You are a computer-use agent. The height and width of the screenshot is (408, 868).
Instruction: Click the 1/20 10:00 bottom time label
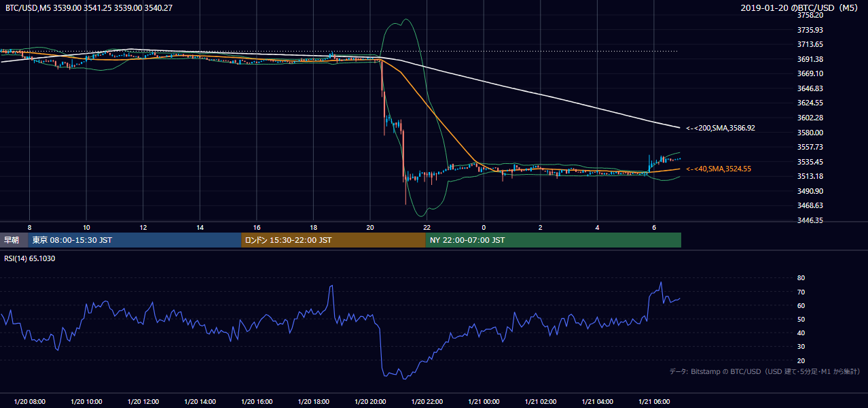86,402
